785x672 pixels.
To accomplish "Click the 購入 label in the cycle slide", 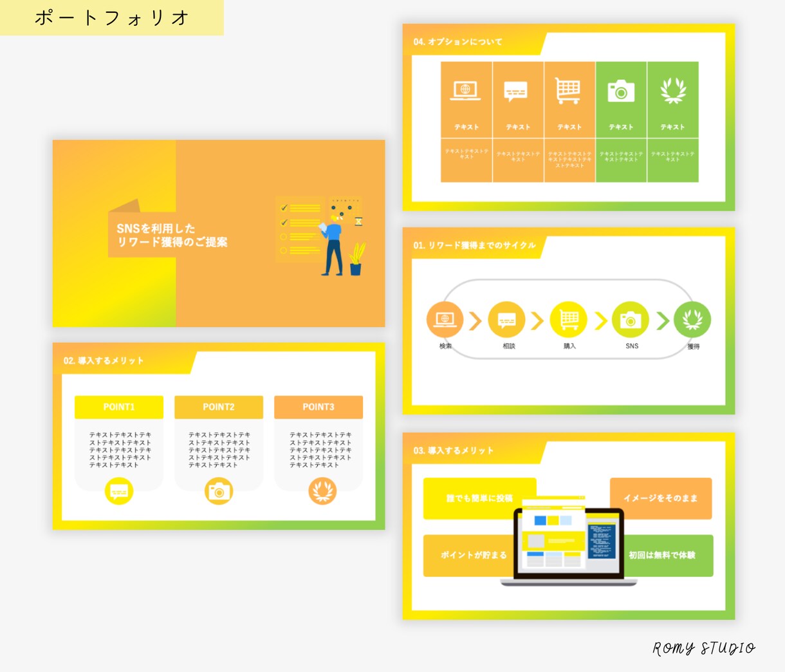I will [569, 346].
